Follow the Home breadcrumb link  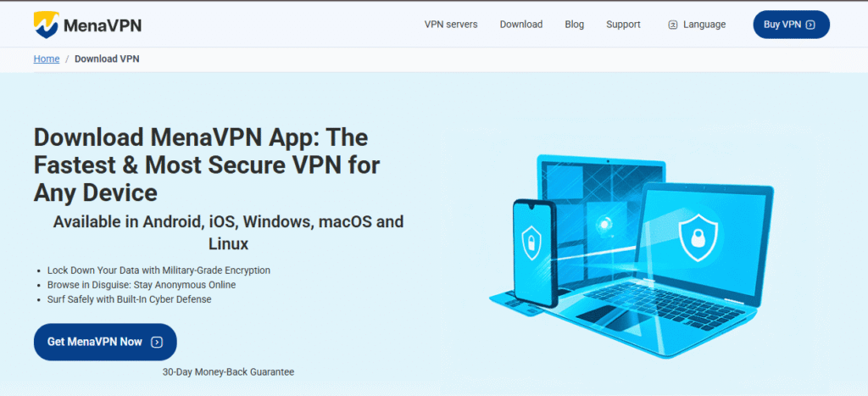coord(47,59)
